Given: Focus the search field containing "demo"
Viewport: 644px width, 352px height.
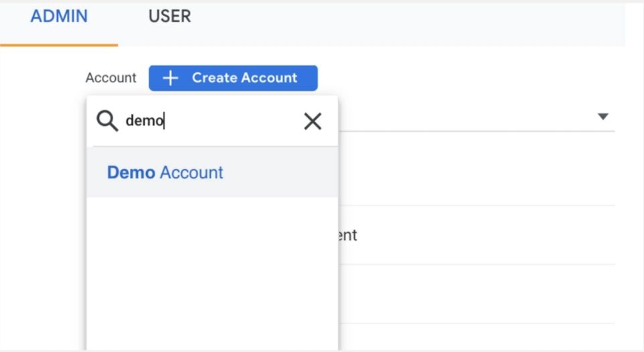Looking at the screenshot, I should pyautogui.click(x=201, y=121).
